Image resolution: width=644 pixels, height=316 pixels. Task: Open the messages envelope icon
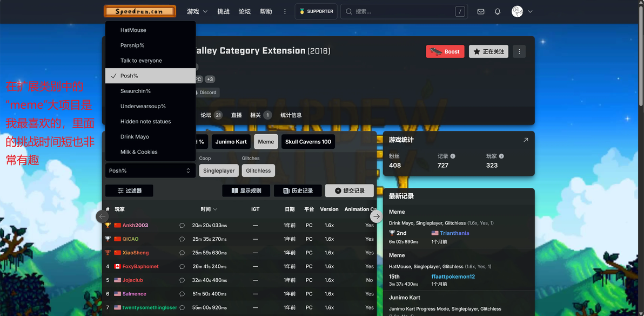tap(480, 11)
